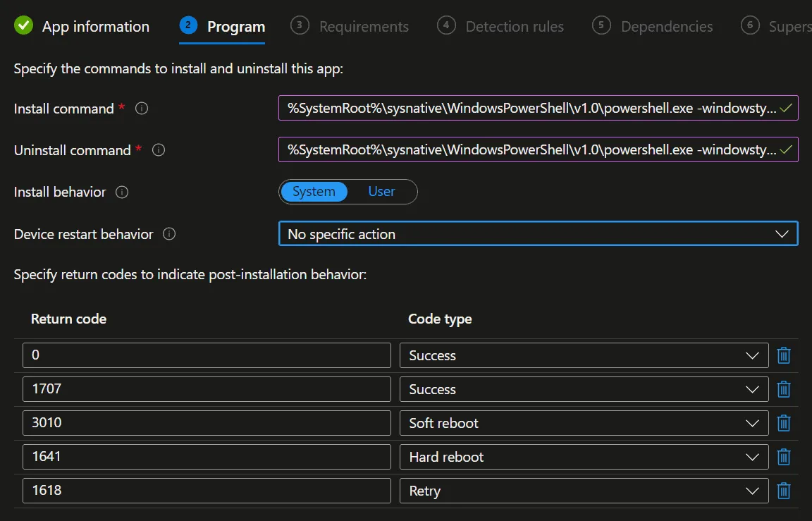The image size is (812, 521).
Task: Delete the return code 3010 row
Action: [784, 423]
